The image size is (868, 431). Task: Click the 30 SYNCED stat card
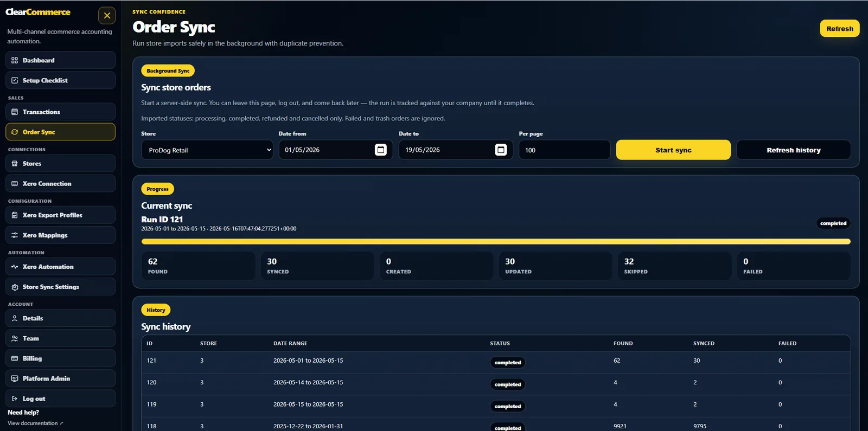[317, 266]
